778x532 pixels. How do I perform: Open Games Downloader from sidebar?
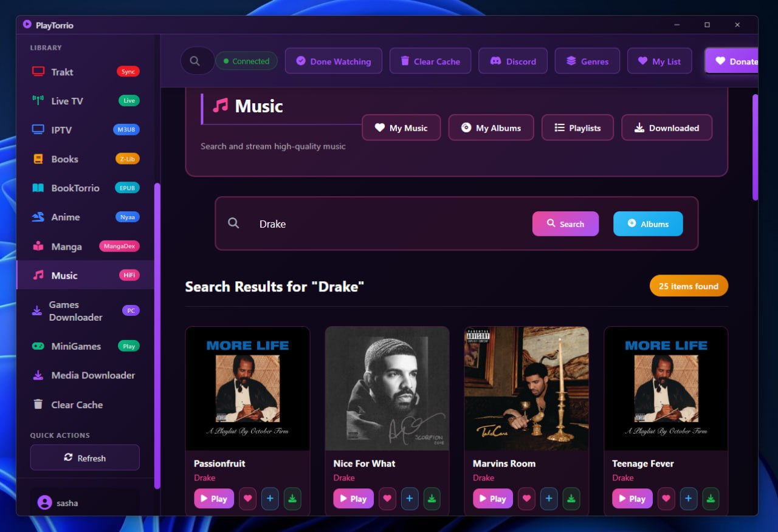pyautogui.click(x=85, y=311)
